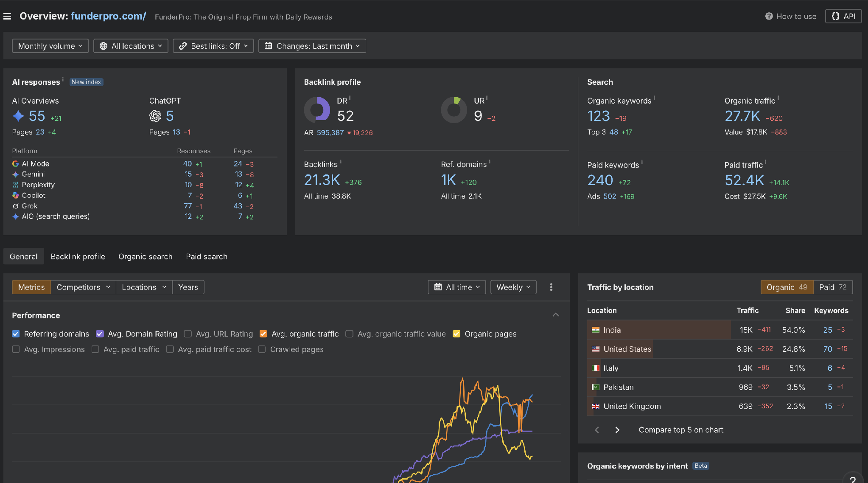
Task: Switch to the Backlink profile tab
Action: tap(78, 257)
